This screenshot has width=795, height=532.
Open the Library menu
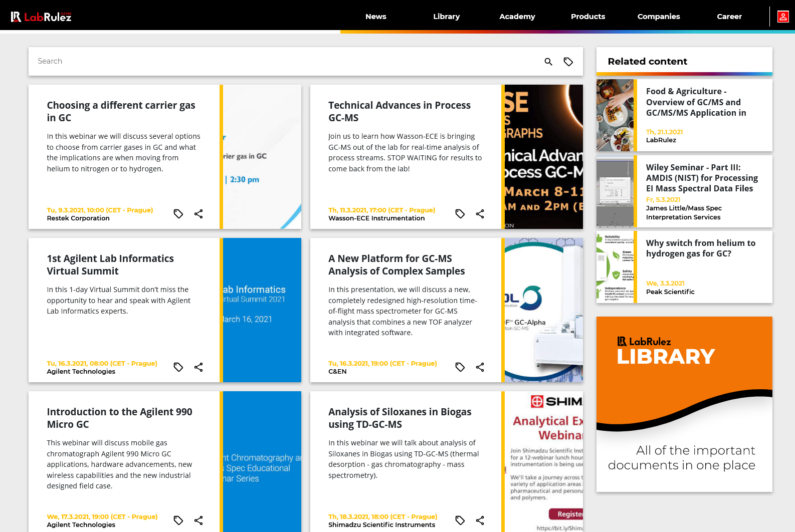tap(447, 17)
